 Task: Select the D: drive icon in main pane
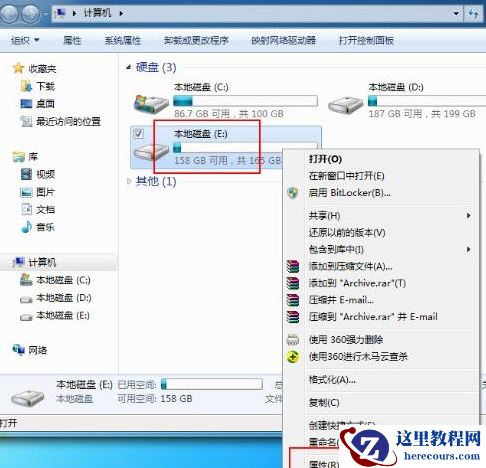click(345, 104)
